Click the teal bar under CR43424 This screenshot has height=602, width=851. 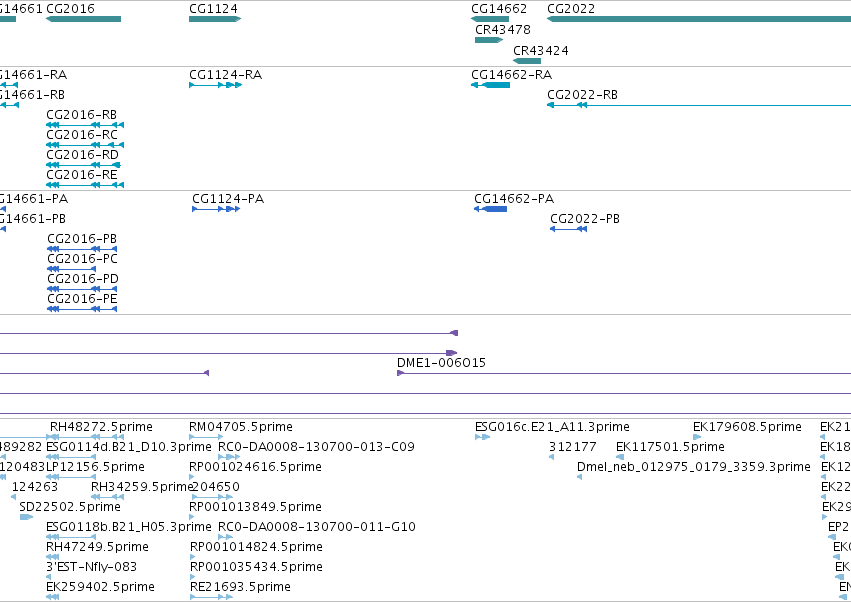coord(527,61)
